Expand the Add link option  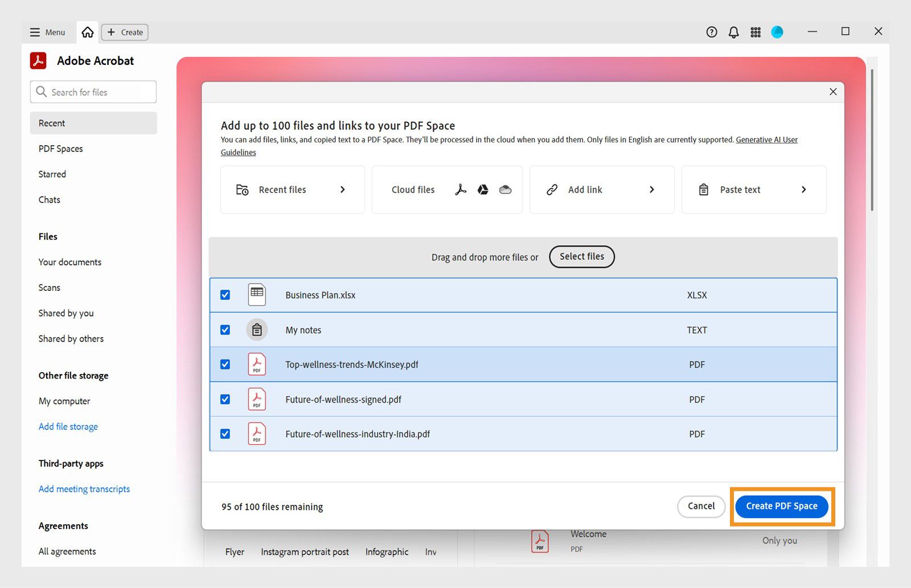pyautogui.click(x=652, y=190)
